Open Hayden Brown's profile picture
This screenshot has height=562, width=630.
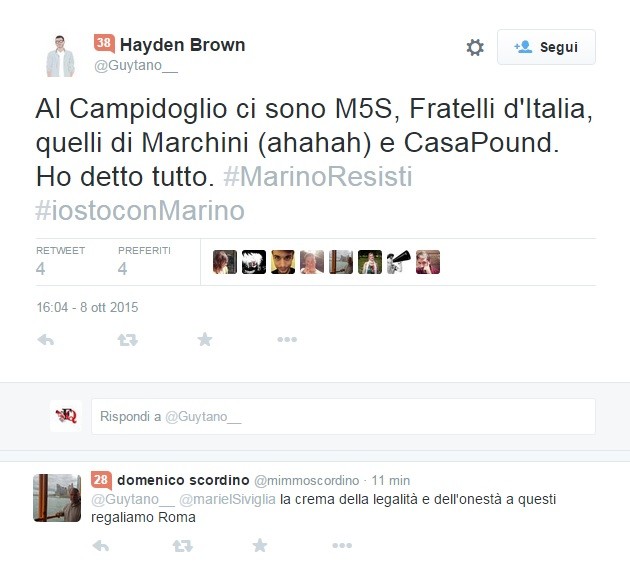[60, 56]
